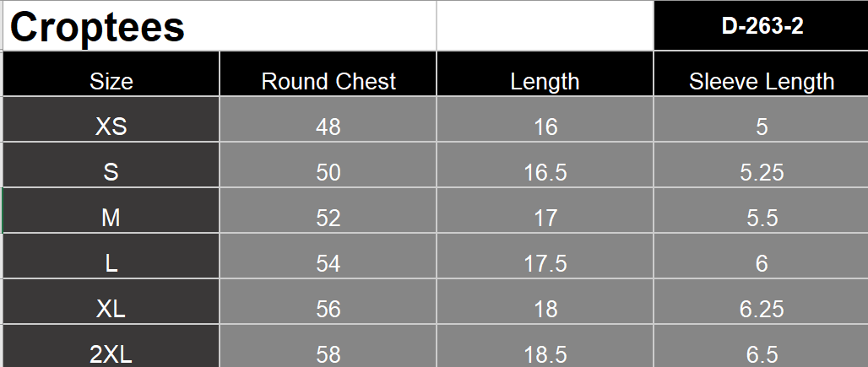Click the Sleeve Length header cell
This screenshot has width=868, height=367.
(762, 81)
